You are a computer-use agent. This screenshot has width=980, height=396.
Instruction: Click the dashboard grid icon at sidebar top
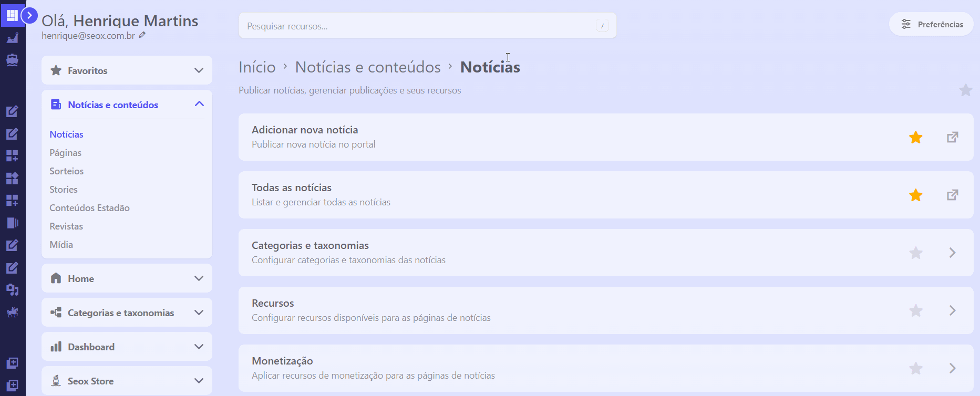[12, 15]
